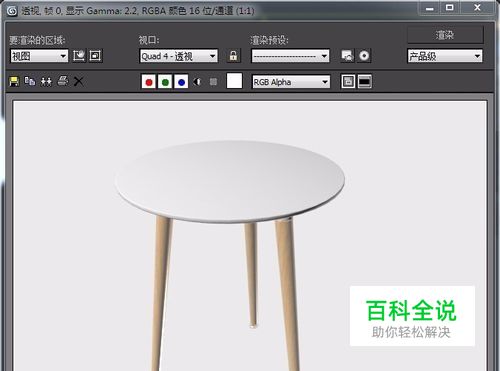Image resolution: width=500 pixels, height=371 pixels.
Task: Click the Render (渲染) button
Action: tap(445, 35)
